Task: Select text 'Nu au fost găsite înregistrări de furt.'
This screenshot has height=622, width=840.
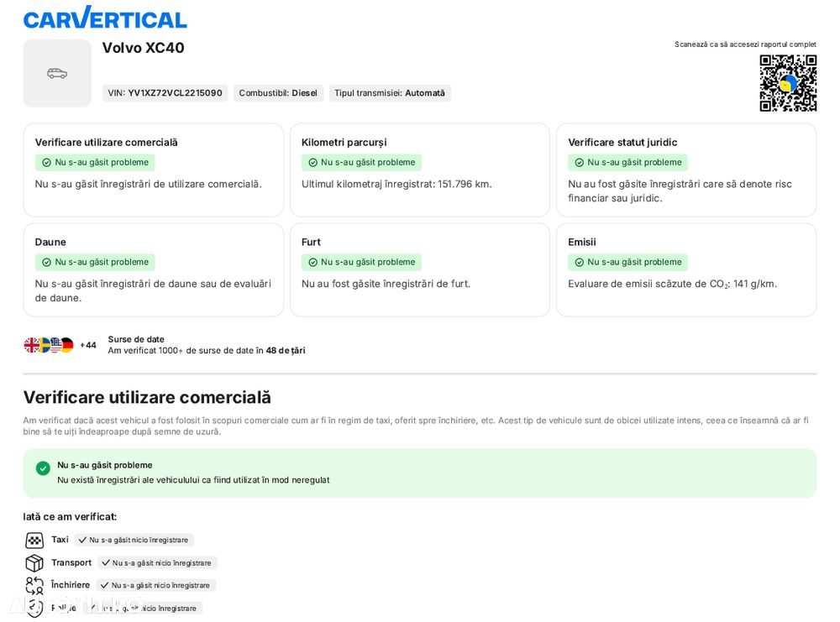Action: point(386,284)
